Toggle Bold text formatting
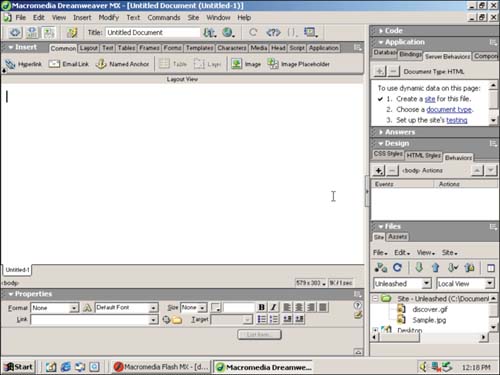500x375 pixels. tap(262, 307)
